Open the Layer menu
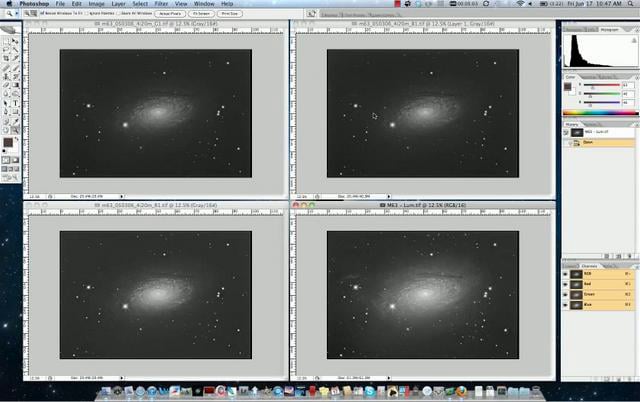Image resolution: width=640 pixels, height=402 pixels. click(x=118, y=4)
